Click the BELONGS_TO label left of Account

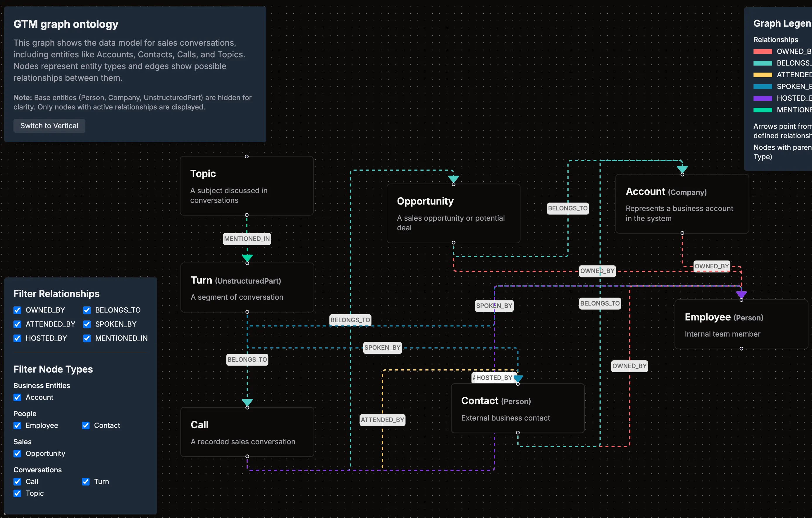pos(568,208)
